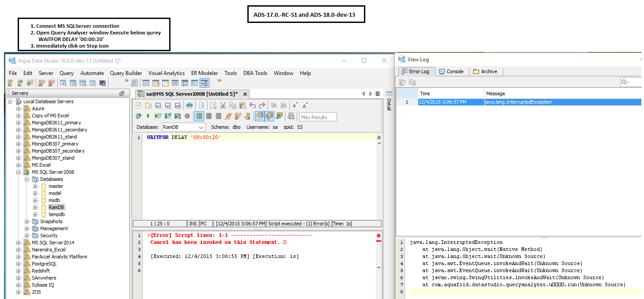The width and height of the screenshot is (644, 299).
Task: Open the toolbar overflow chevron next to layout icons
Action: click(x=219, y=80)
